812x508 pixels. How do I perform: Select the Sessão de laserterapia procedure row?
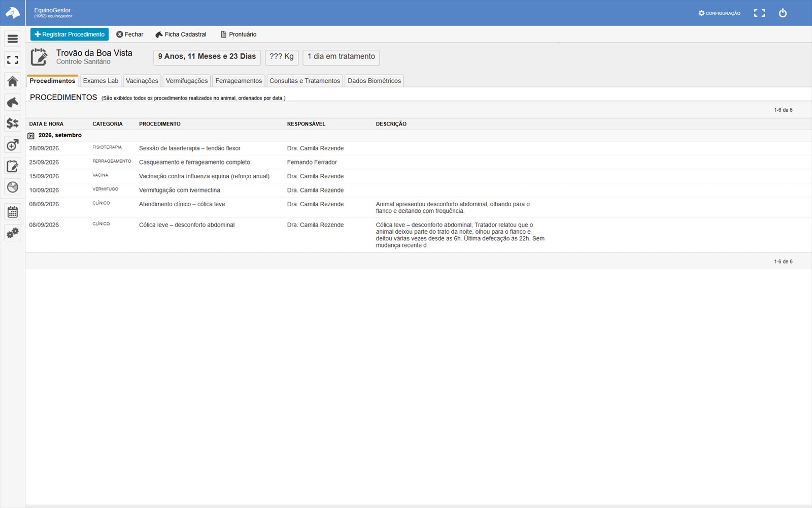click(418, 148)
